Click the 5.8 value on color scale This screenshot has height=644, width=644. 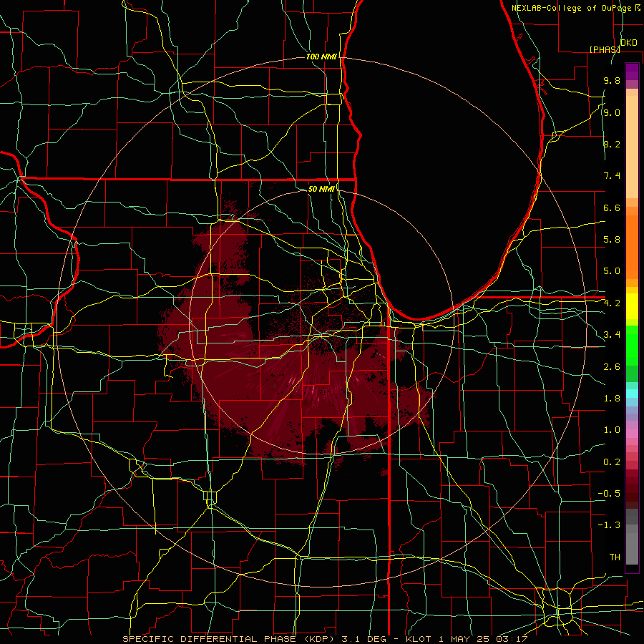(612, 240)
